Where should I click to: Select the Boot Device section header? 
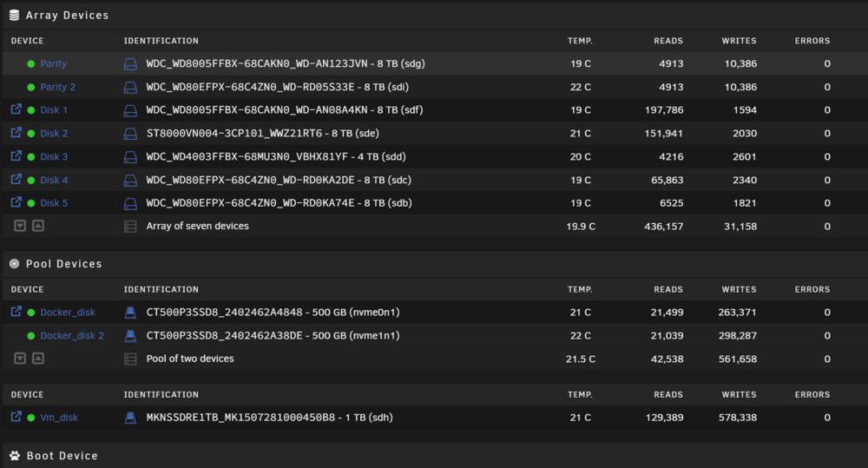(62, 456)
